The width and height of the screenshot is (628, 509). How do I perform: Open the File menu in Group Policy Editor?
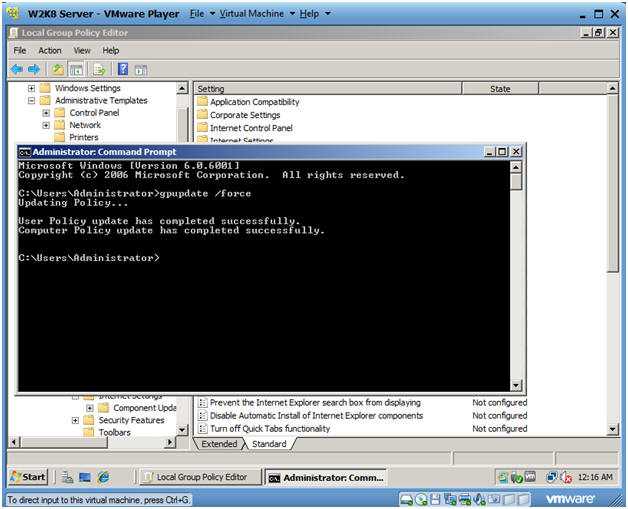pyautogui.click(x=20, y=50)
